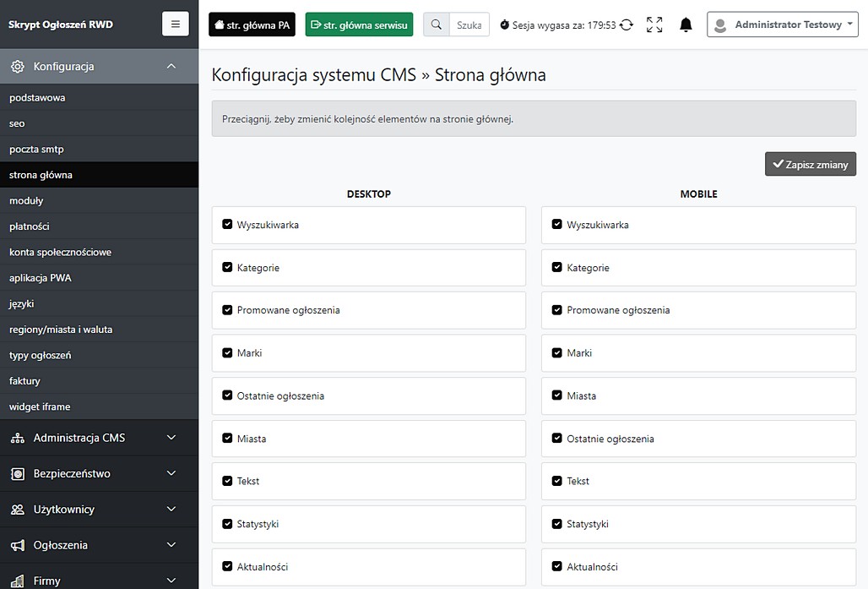Screen dimensions: 868x589
Task: Click the Bezpieczeństwo safe icon
Action: pyautogui.click(x=17, y=474)
